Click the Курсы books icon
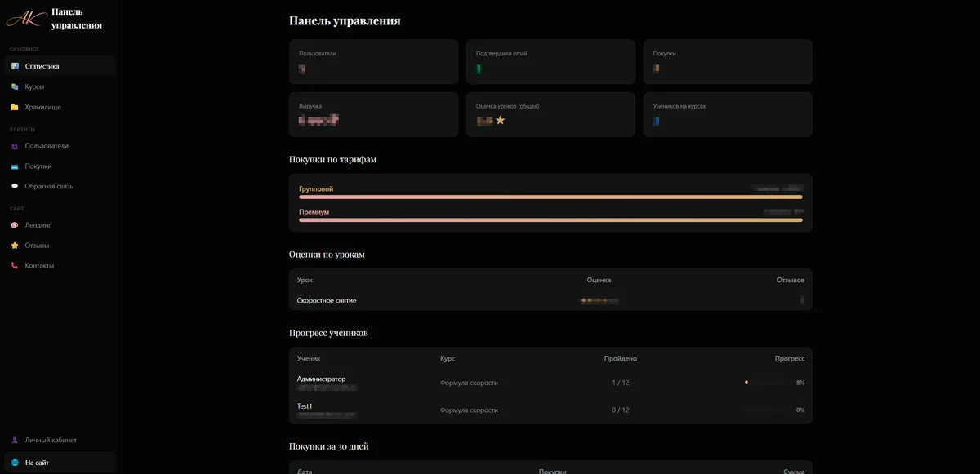This screenshot has width=980, height=474. pos(15,86)
